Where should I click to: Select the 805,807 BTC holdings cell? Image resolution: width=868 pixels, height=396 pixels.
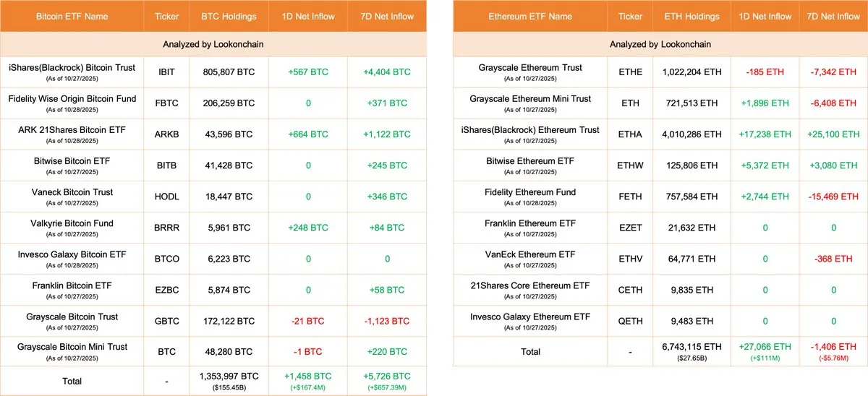pos(227,72)
